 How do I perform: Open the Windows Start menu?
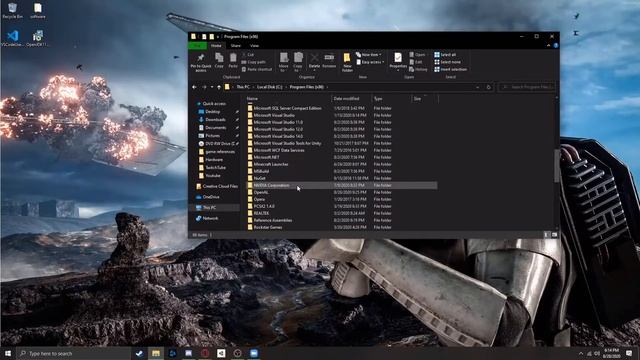pyautogui.click(x=8, y=353)
